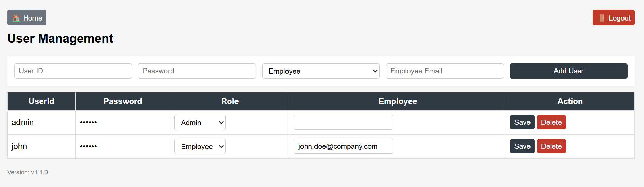Click the Employee Email input field

coord(444,71)
